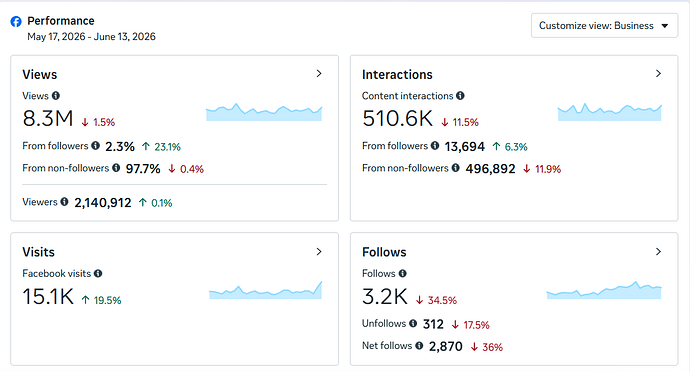Click info icon next to Facebook visits
690x372 pixels.
pos(98,273)
